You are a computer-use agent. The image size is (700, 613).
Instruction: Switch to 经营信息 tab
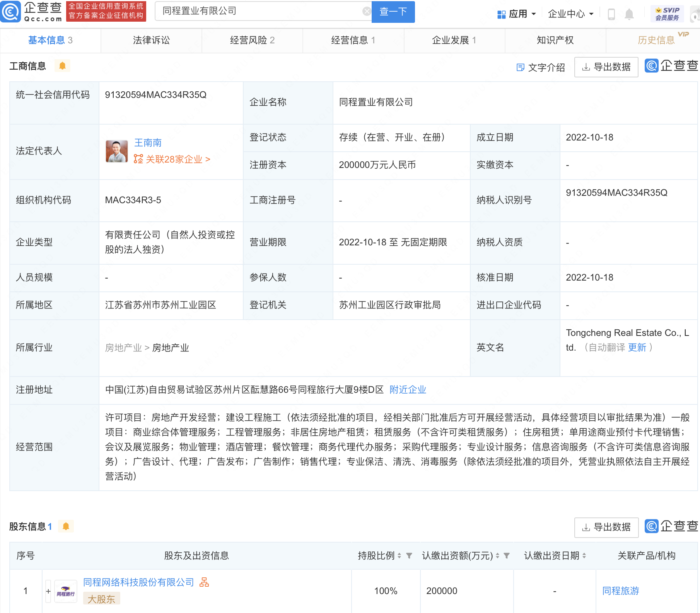tap(353, 40)
